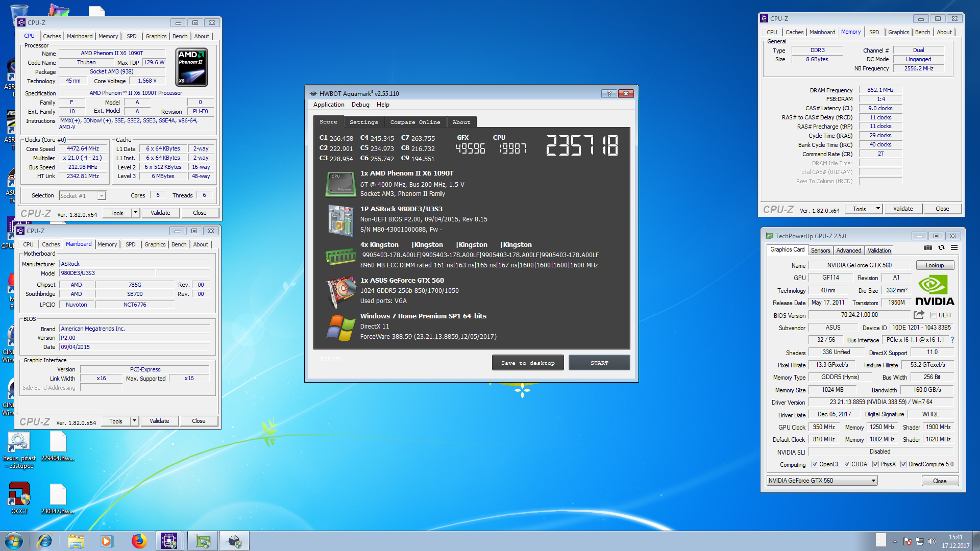Select the 229404.hw file on desktop

coord(58,446)
